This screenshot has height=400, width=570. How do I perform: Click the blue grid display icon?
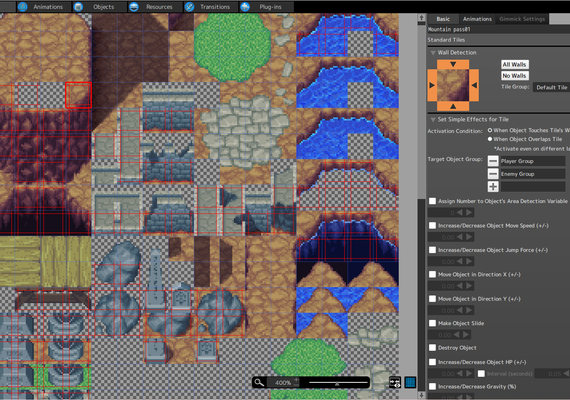[410, 382]
